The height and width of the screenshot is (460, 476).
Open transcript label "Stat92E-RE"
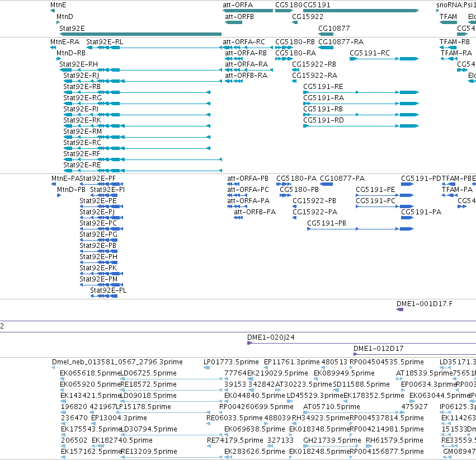[82, 165]
